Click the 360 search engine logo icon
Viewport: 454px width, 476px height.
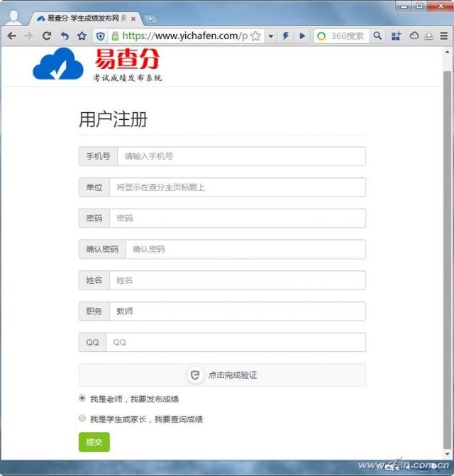click(321, 36)
